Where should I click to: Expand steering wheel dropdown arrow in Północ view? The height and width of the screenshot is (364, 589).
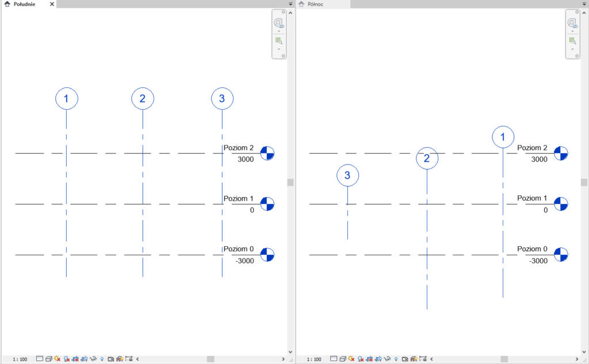coord(573,31)
